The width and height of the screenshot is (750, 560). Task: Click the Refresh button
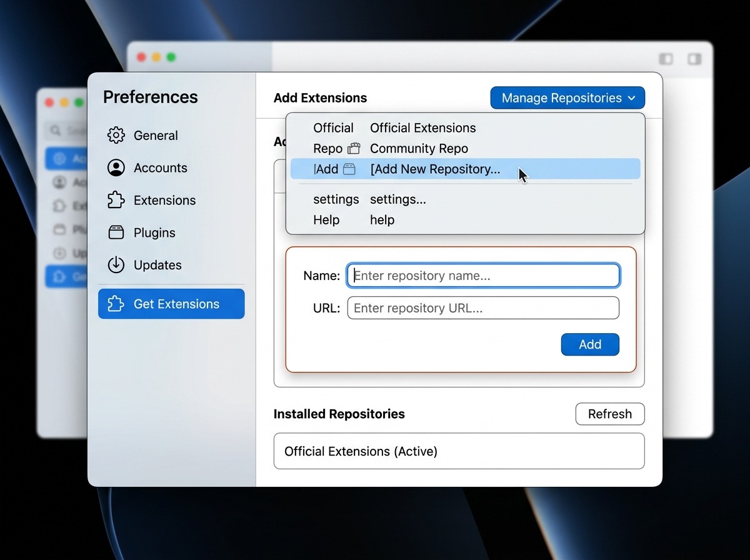point(610,414)
